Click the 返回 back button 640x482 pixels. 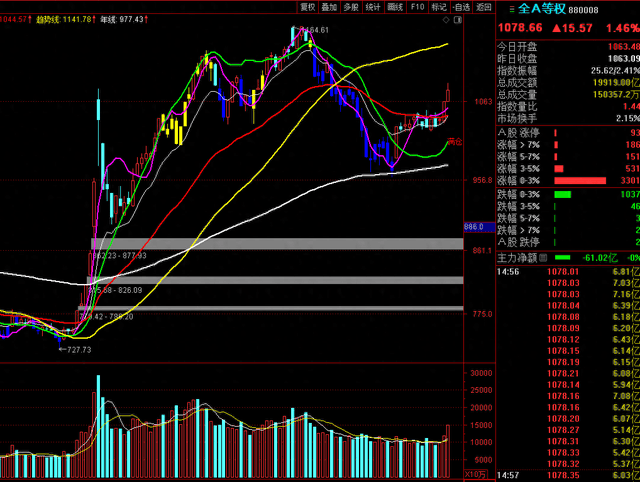484,7
